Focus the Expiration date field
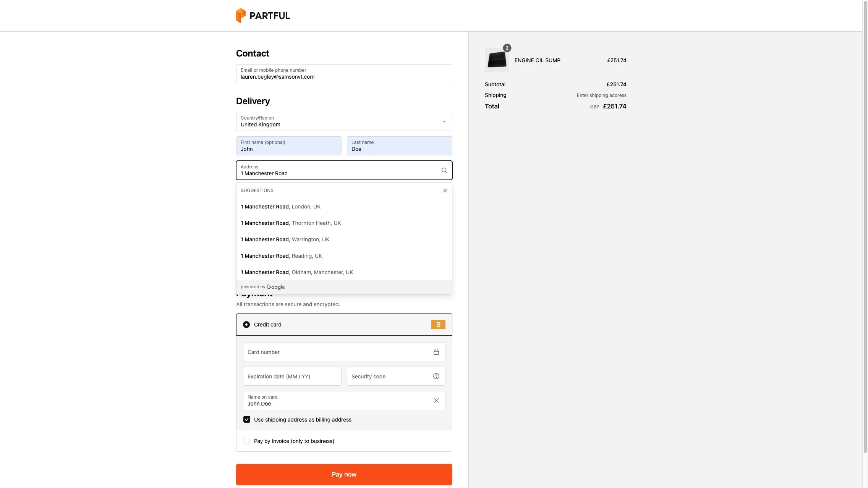 point(292,376)
